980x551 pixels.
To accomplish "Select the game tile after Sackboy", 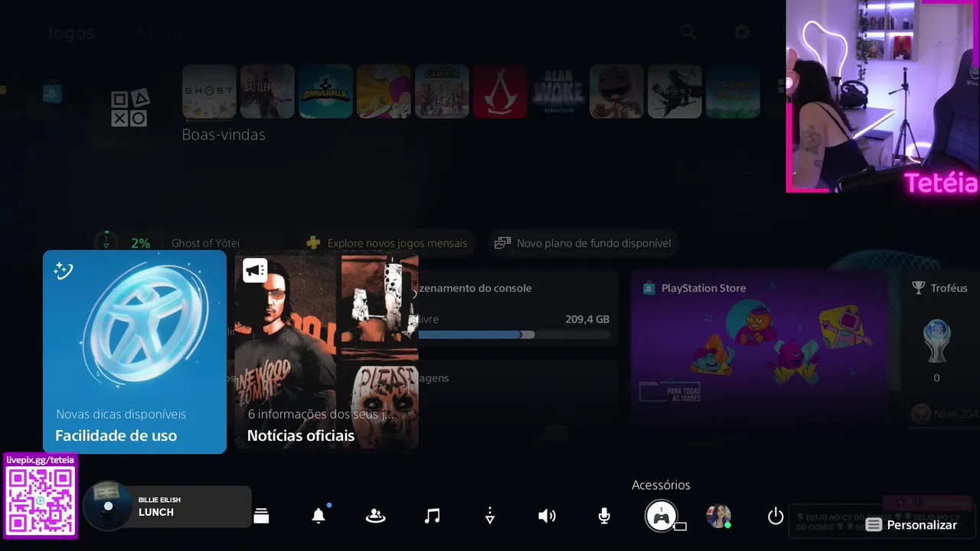I will (x=675, y=91).
